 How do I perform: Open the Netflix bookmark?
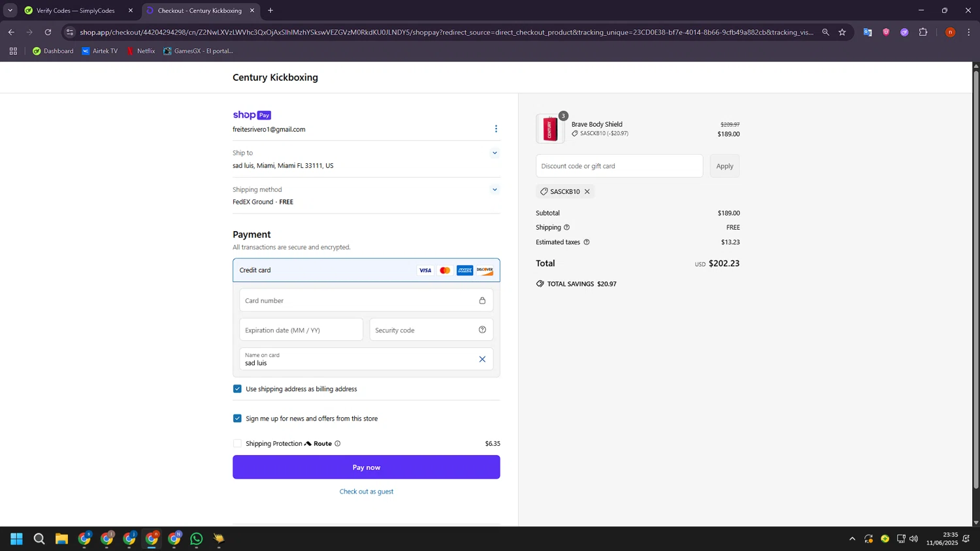[x=140, y=51]
